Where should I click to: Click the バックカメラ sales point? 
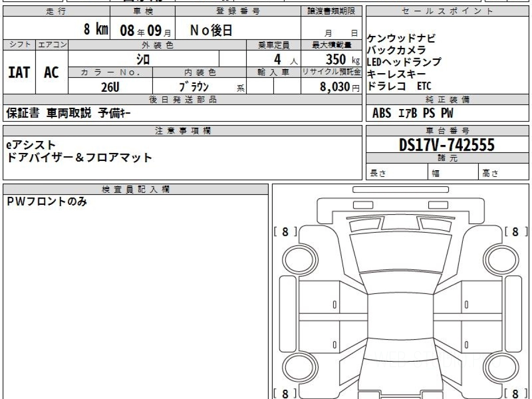point(396,50)
